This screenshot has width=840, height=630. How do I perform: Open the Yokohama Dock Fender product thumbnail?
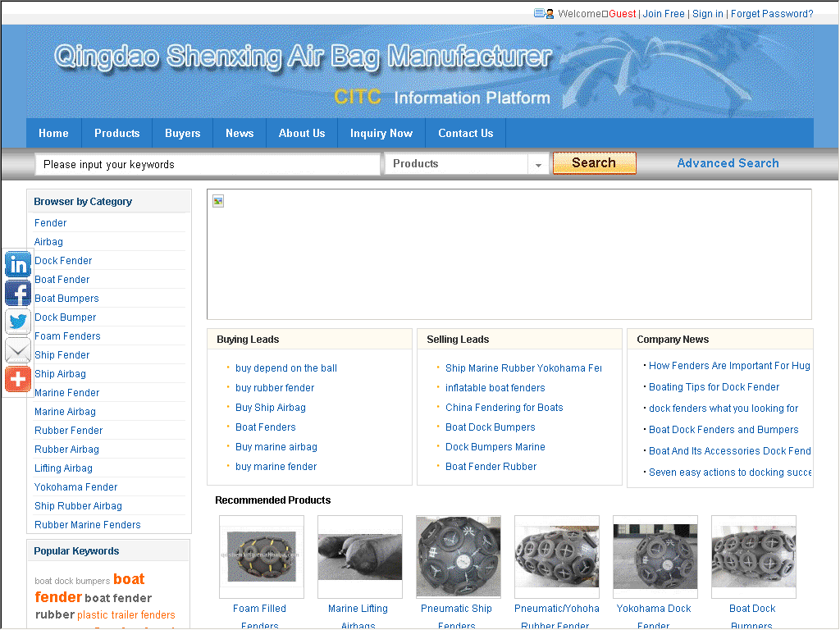pyautogui.click(x=655, y=557)
